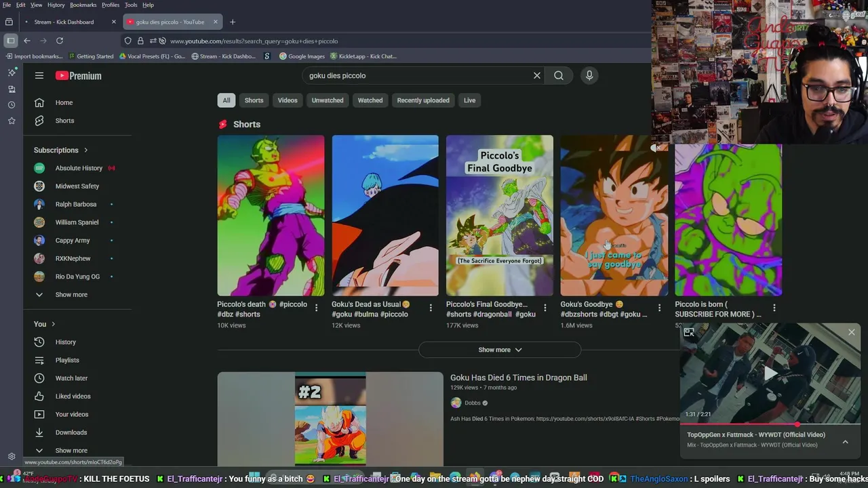Open more options for Goku's Goodbye short
868x488 pixels.
pos(660,308)
